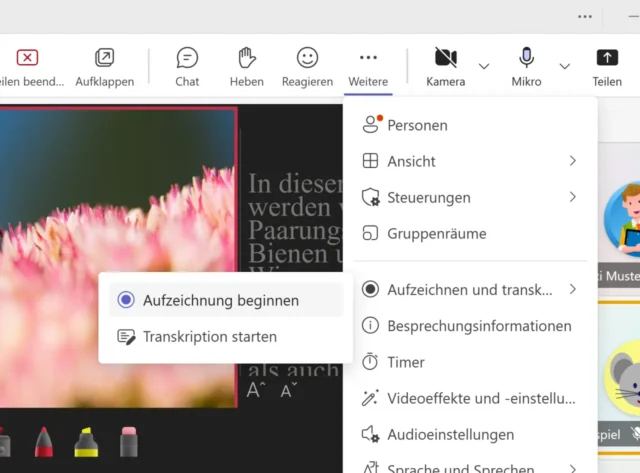Click the Ansicht grid icon

click(x=370, y=161)
